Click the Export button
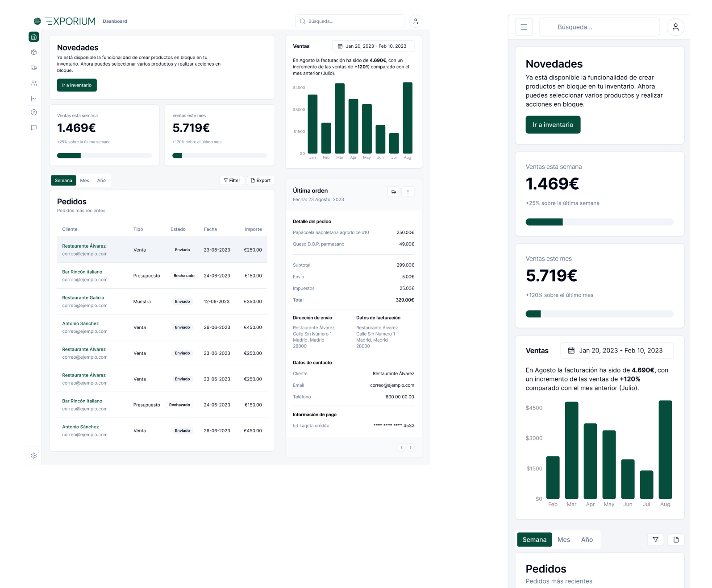 click(261, 181)
